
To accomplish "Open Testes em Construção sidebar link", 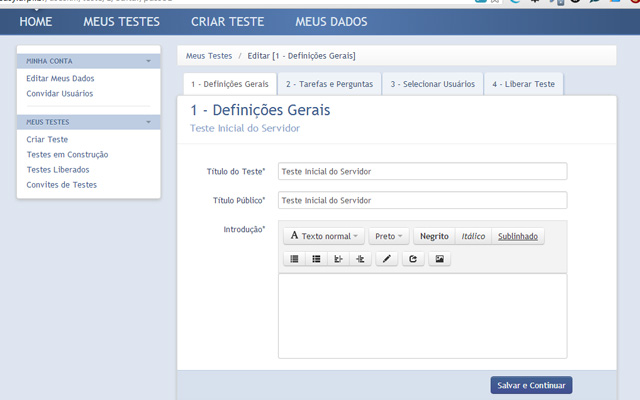I will (x=67, y=154).
